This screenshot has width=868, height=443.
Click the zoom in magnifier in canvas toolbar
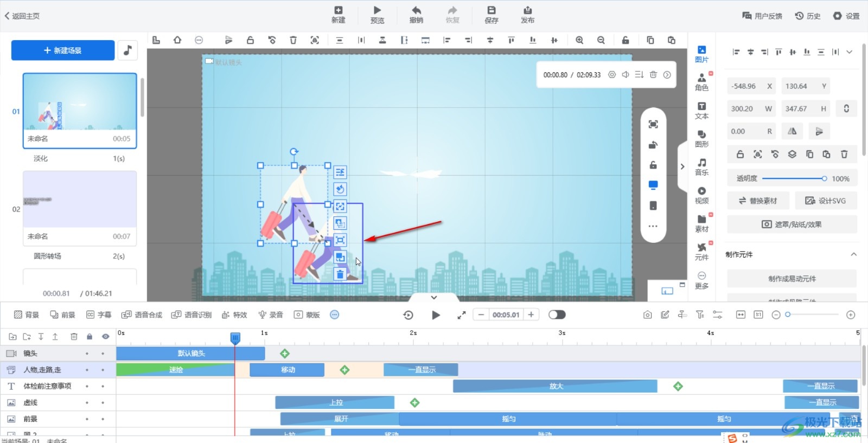pos(579,40)
